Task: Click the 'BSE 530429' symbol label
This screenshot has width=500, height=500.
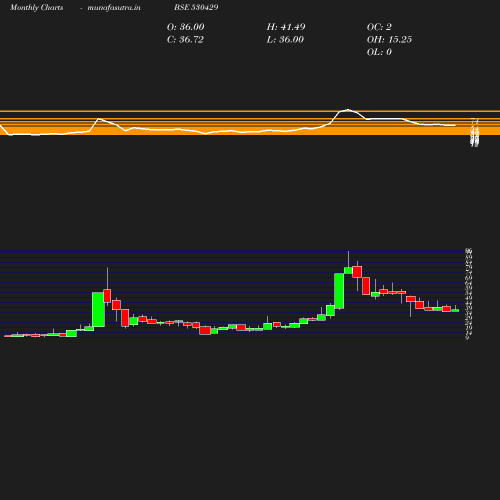Action: tap(196, 7)
